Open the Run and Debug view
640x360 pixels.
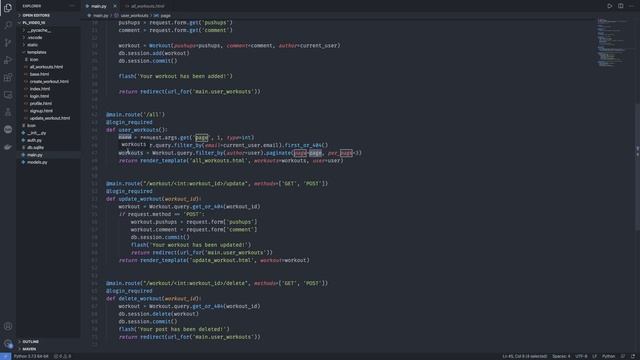coord(8,60)
